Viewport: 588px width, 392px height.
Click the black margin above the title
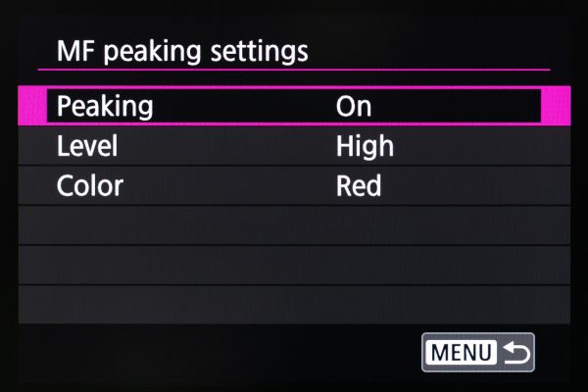[x=294, y=19]
